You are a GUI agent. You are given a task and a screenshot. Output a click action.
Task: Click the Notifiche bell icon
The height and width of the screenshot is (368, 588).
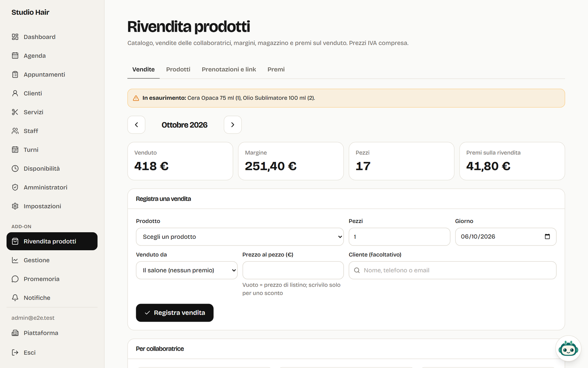click(x=15, y=298)
